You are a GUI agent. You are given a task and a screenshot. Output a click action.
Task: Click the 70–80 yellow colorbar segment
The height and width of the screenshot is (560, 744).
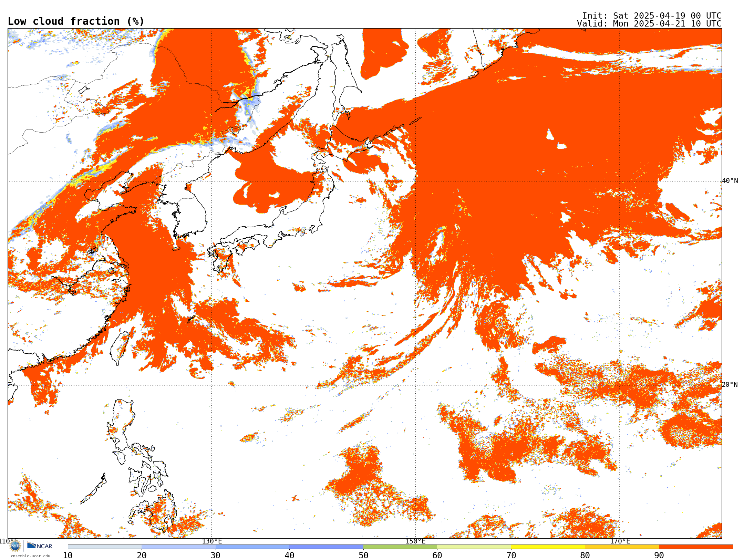tap(548, 547)
